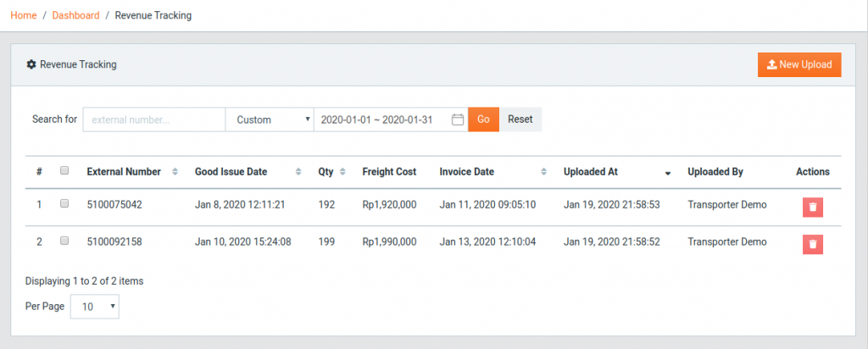The image size is (868, 349).
Task: Click the orange Go button
Action: pos(484,119)
